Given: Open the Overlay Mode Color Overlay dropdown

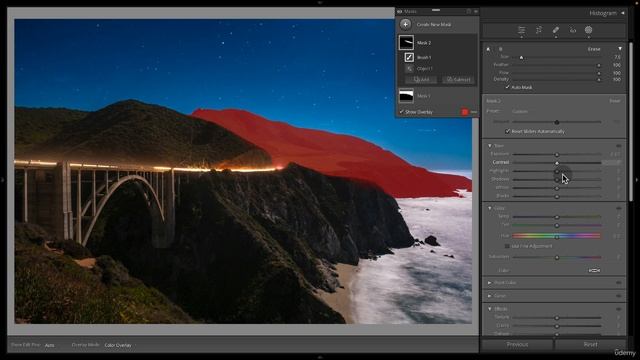Looking at the screenshot, I should pyautogui.click(x=118, y=345).
